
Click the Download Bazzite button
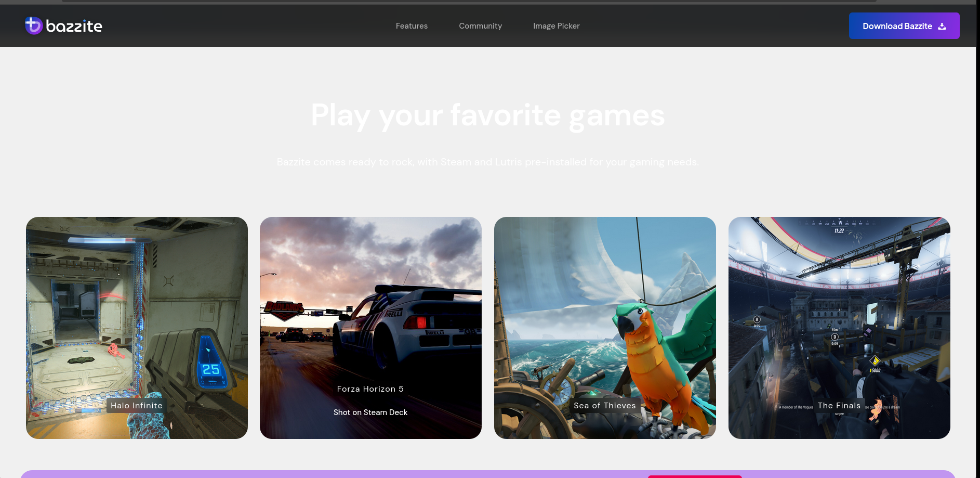point(904,26)
